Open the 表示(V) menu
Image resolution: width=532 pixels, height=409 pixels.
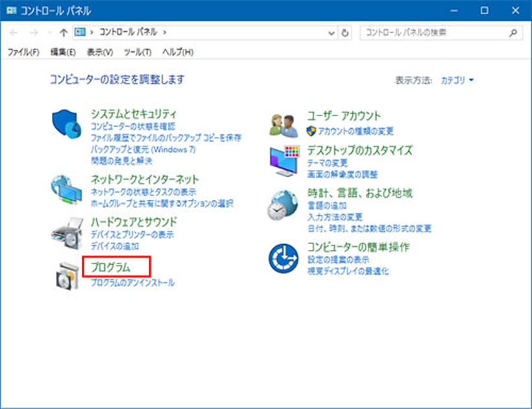(100, 52)
